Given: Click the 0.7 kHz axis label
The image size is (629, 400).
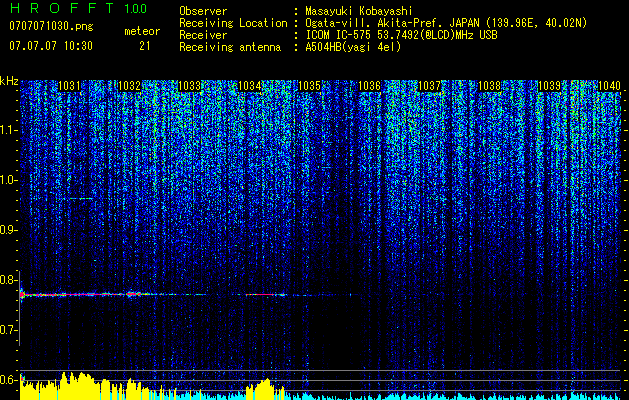Looking at the screenshot, I should pyautogui.click(x=9, y=330).
